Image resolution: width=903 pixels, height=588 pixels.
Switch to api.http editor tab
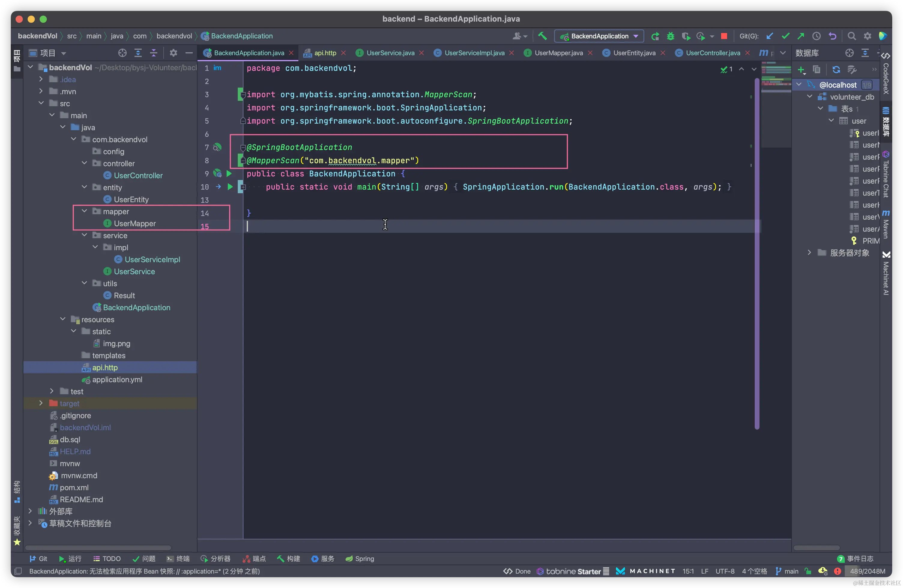325,53
